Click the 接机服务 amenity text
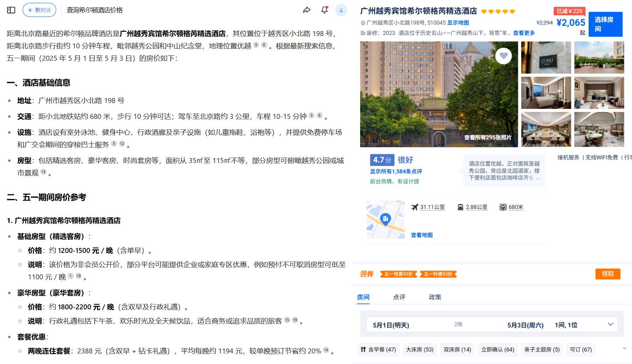Screen dimensions: 632x364 pyautogui.click(x=568, y=157)
